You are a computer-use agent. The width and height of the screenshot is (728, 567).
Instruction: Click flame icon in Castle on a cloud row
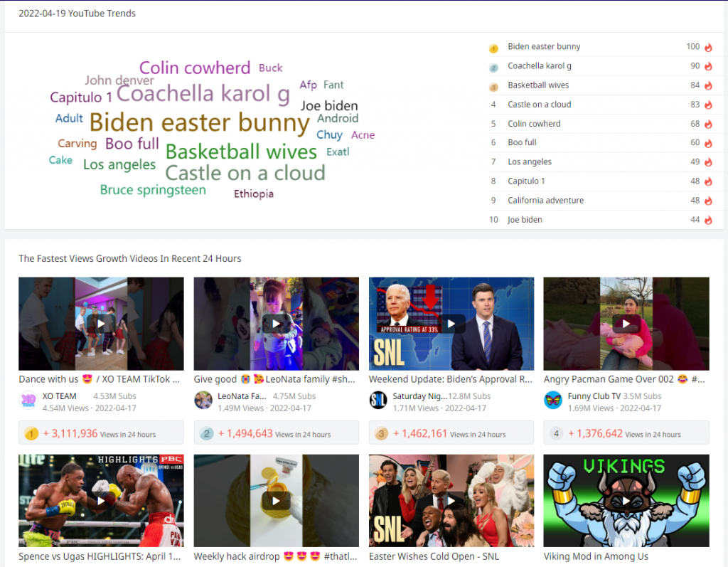tap(708, 105)
